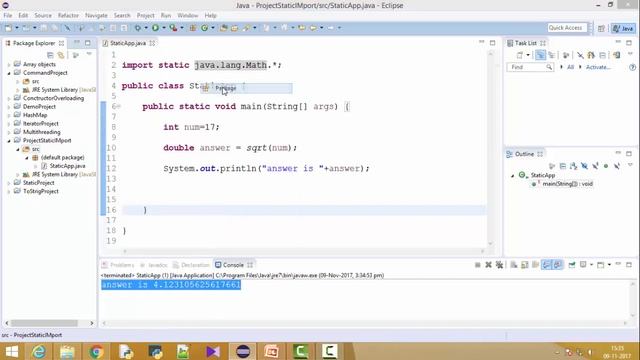The height and width of the screenshot is (360, 640).
Task: Click the Open Perspective icon
Action: (601, 28)
